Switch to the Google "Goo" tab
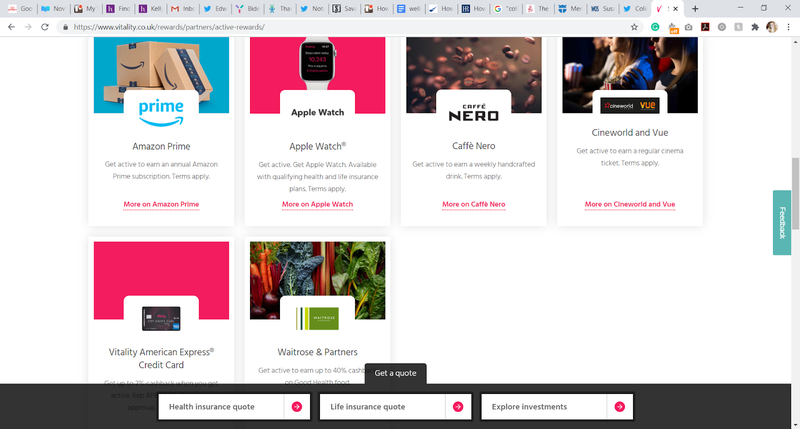The image size is (800, 429). tap(20, 9)
